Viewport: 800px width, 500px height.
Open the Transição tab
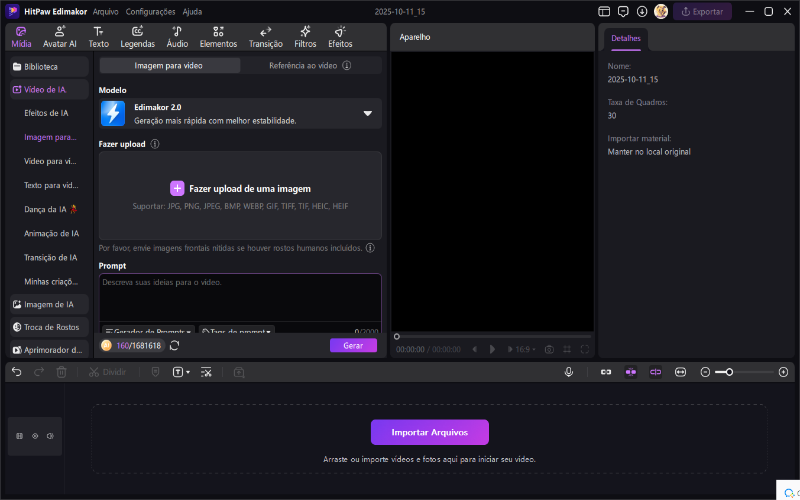coord(265,37)
